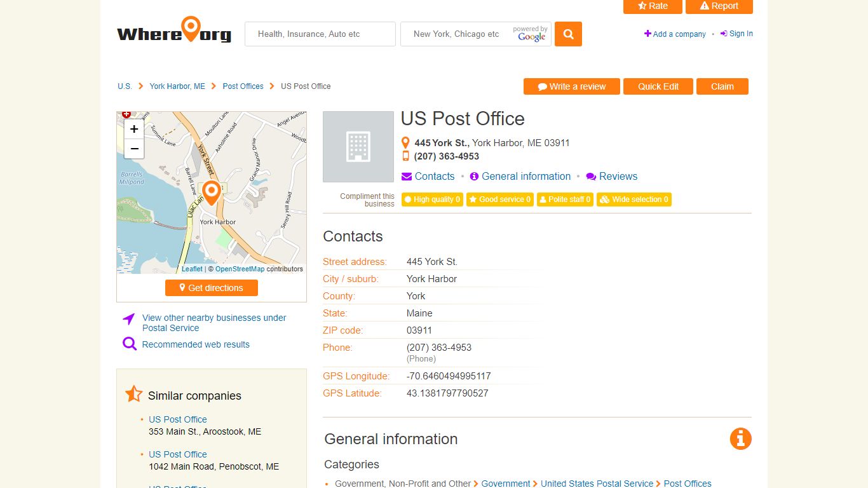The image size is (868, 488).
Task: Zoom out on the map
Action: click(x=134, y=149)
